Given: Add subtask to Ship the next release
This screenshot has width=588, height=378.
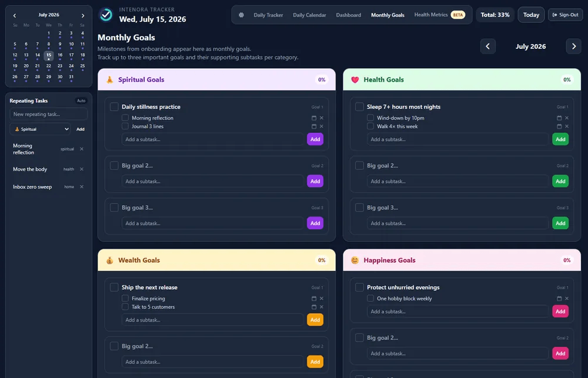Looking at the screenshot, I should point(315,320).
